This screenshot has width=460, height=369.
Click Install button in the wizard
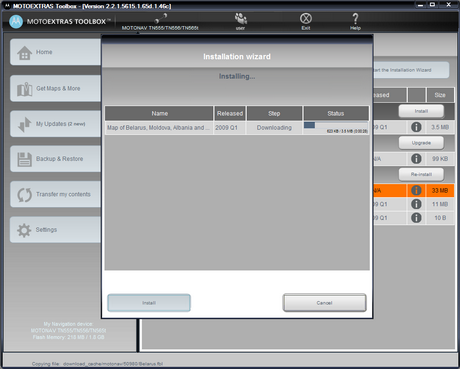click(x=149, y=303)
